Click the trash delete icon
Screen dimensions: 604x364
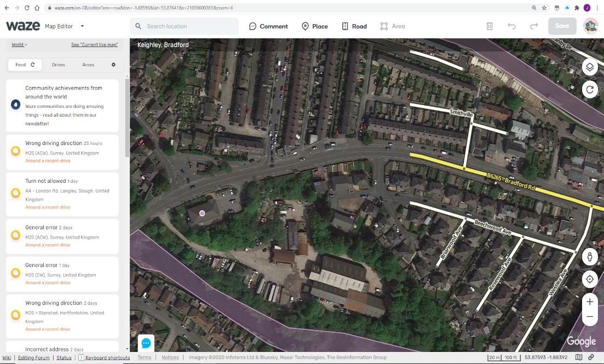coord(489,26)
